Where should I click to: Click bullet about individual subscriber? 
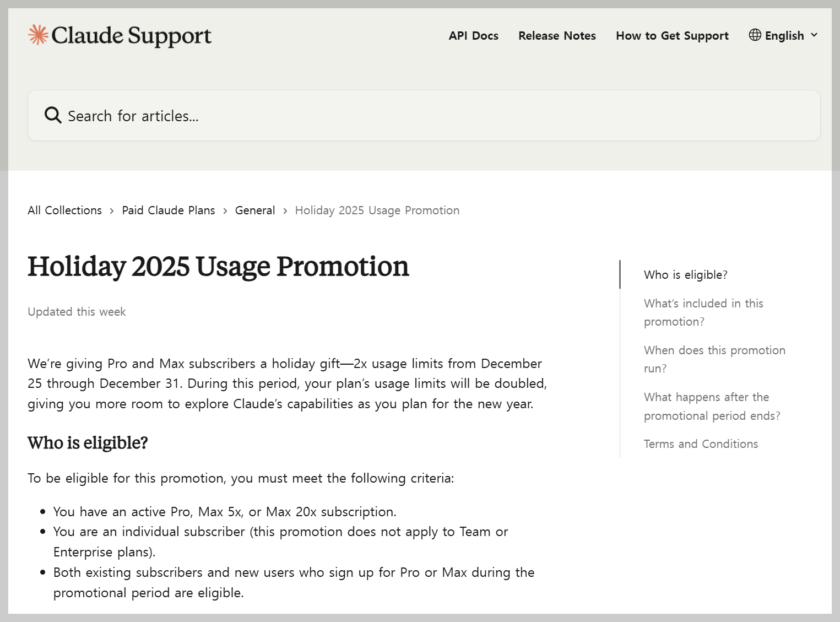[x=280, y=542]
